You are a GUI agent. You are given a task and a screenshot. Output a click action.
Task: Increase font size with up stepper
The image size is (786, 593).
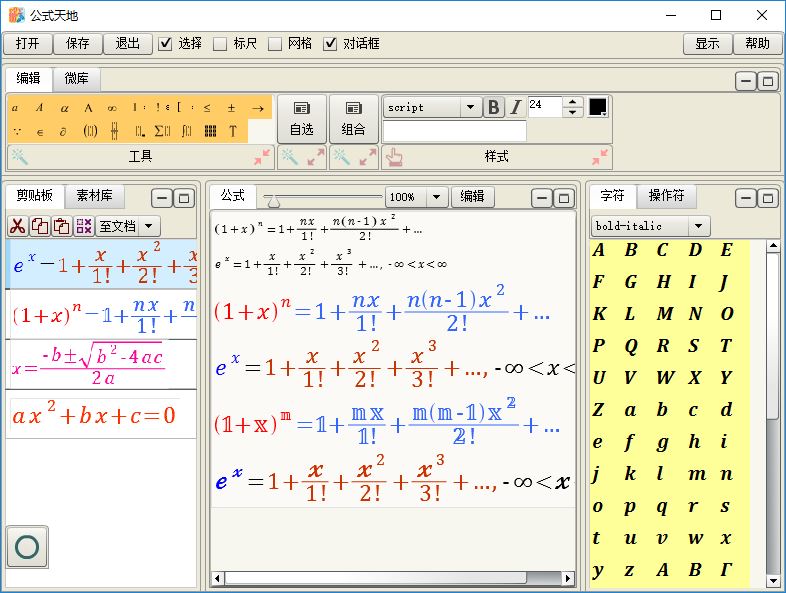tap(572, 102)
